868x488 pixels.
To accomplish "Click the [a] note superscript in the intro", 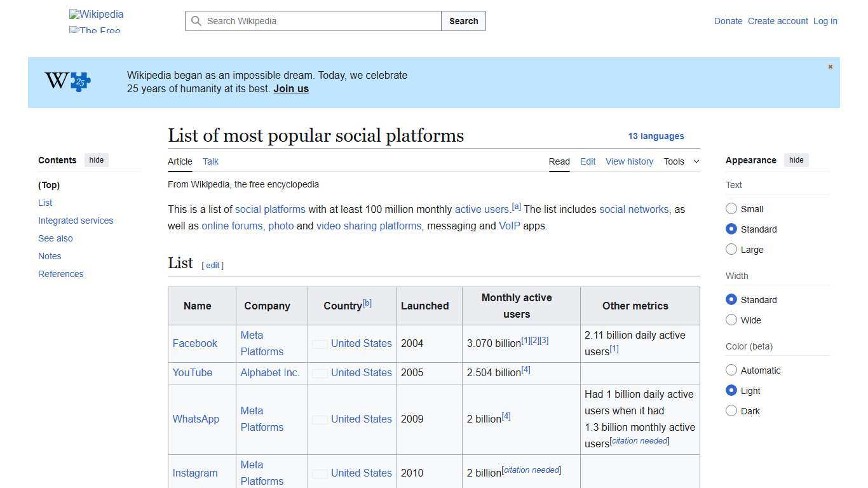I will click(x=516, y=205).
